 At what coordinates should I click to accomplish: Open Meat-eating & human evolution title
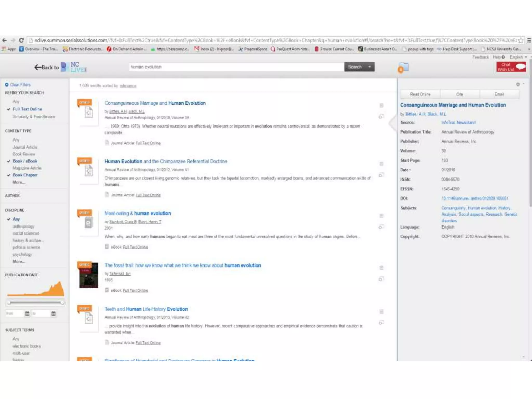(138, 214)
